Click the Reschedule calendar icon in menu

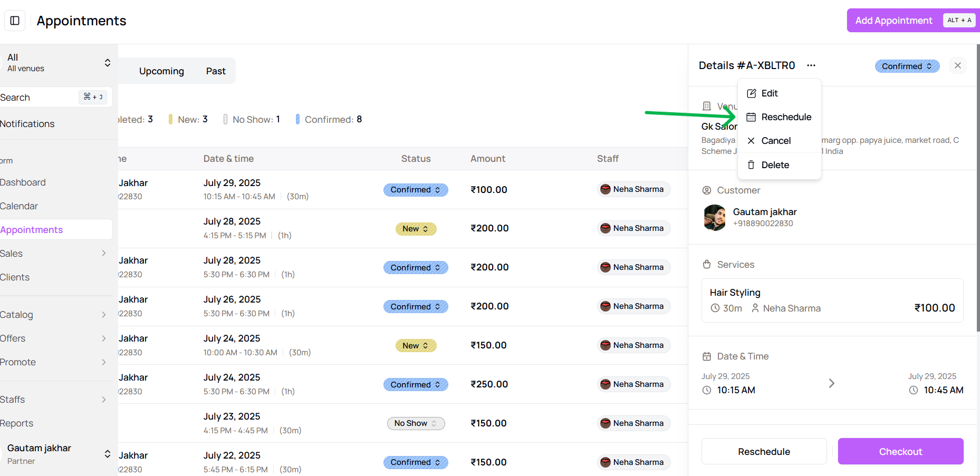point(751,117)
